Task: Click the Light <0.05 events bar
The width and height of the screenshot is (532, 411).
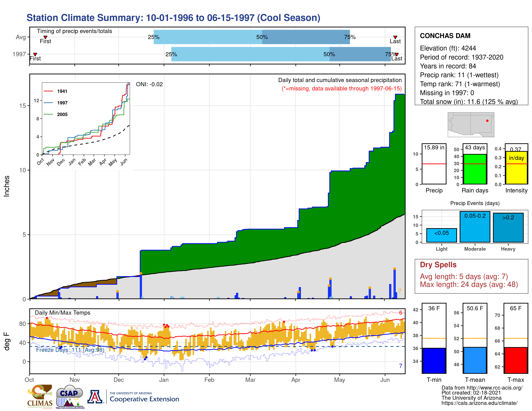Action: [441, 235]
